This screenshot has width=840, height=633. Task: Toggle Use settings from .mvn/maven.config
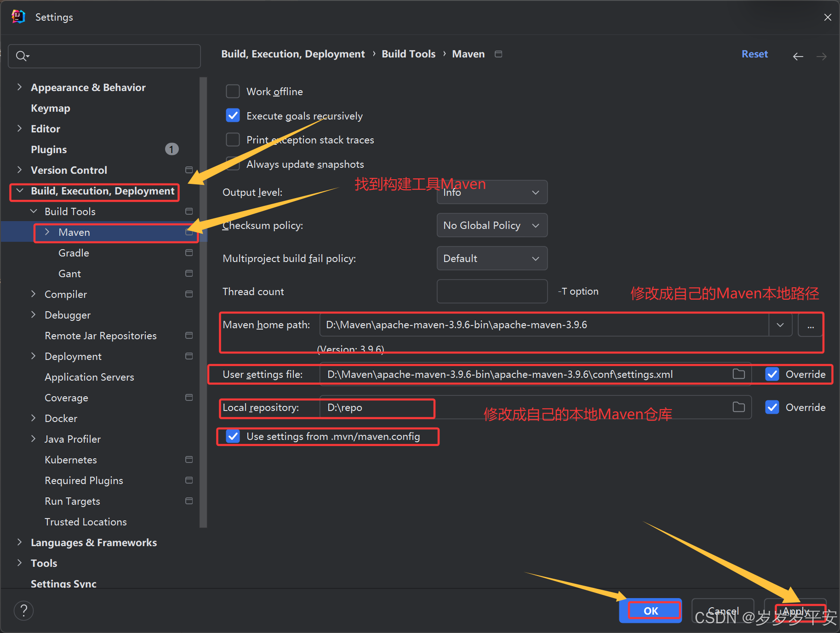[233, 436]
